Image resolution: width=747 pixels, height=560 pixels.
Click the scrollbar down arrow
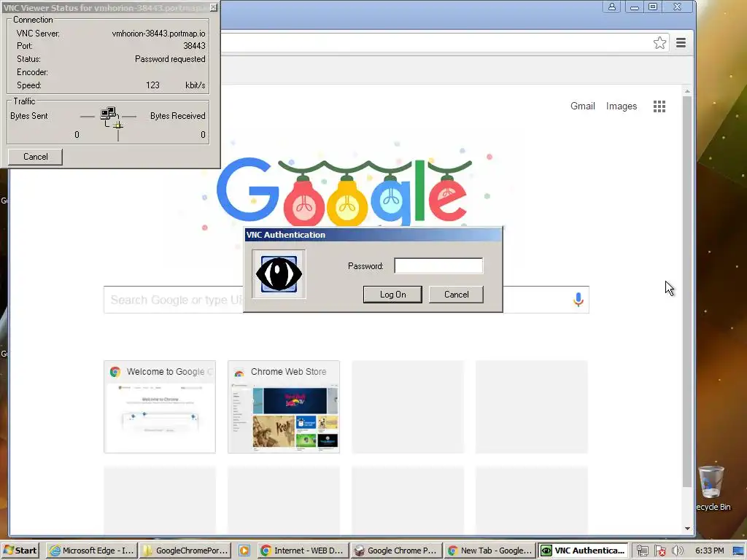[x=687, y=528]
